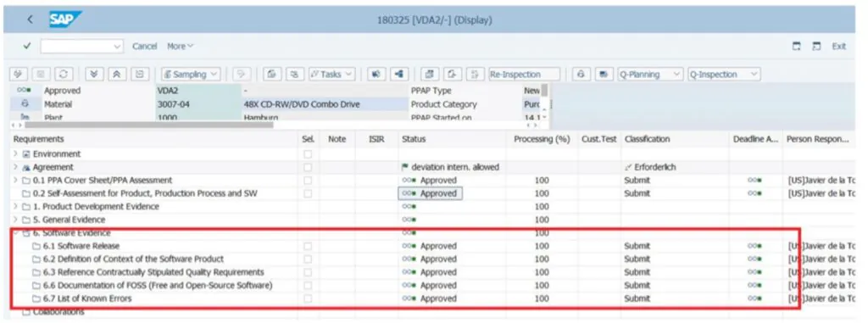Click the toolbar icon directly left of Sampling
This screenshot has width=868, height=323.
click(x=140, y=75)
